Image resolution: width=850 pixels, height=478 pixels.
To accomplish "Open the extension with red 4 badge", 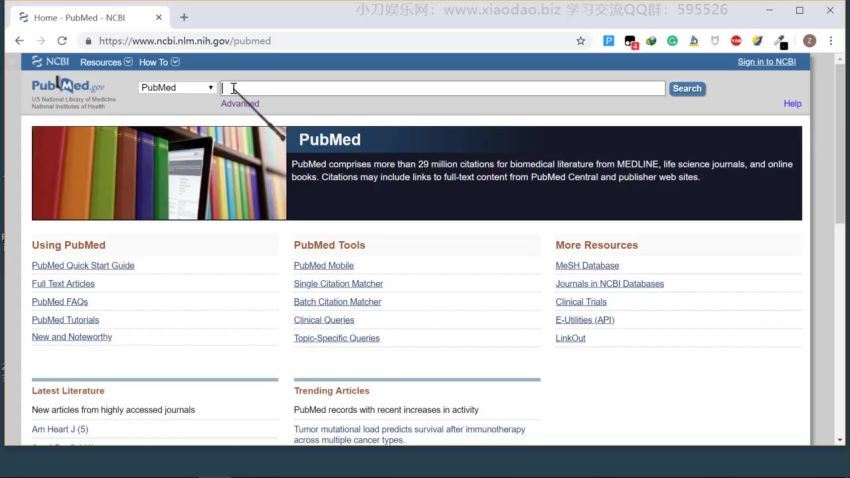I will click(x=630, y=41).
